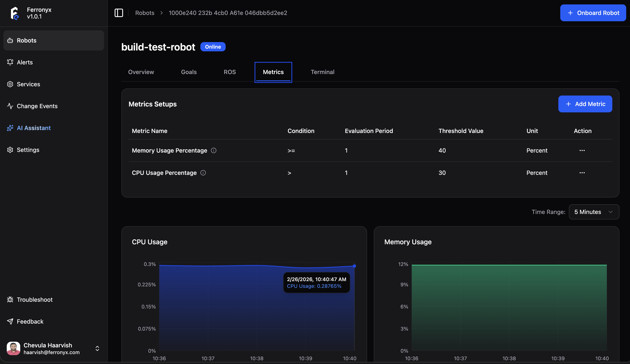Image resolution: width=630 pixels, height=364 pixels.
Task: Send Feedback from sidebar
Action: (x=30, y=321)
